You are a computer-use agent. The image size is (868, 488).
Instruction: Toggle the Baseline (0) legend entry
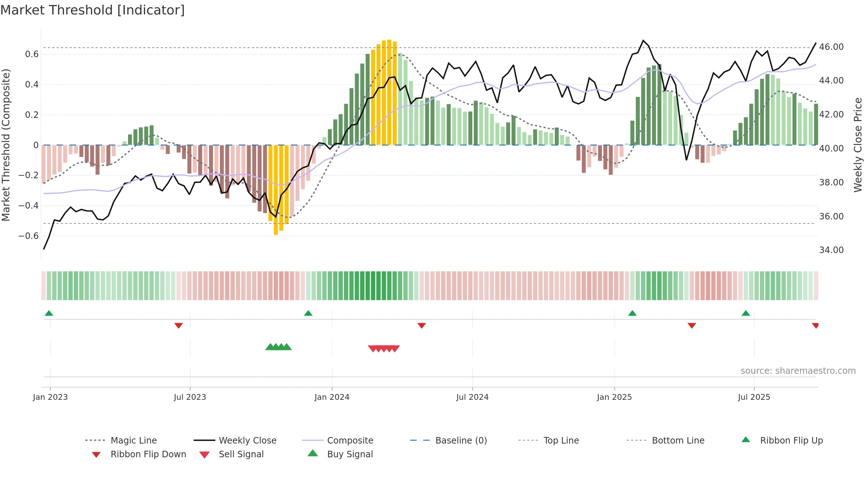pyautogui.click(x=448, y=440)
